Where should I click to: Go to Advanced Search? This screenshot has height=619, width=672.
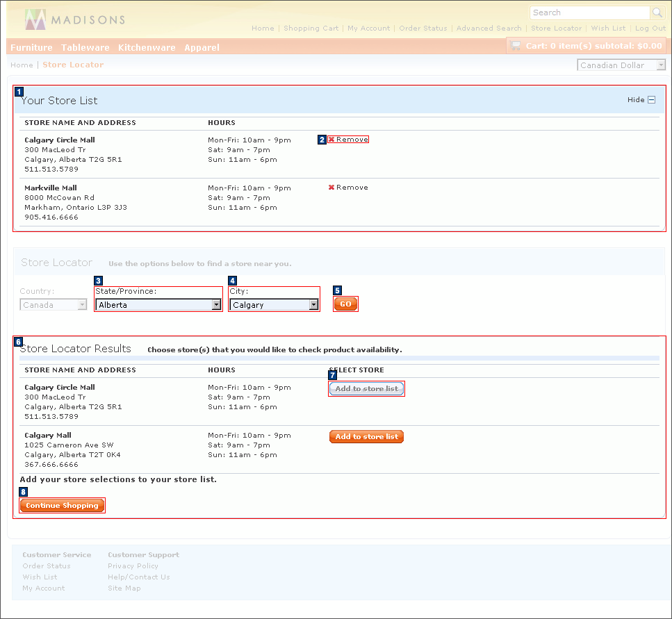coord(489,28)
